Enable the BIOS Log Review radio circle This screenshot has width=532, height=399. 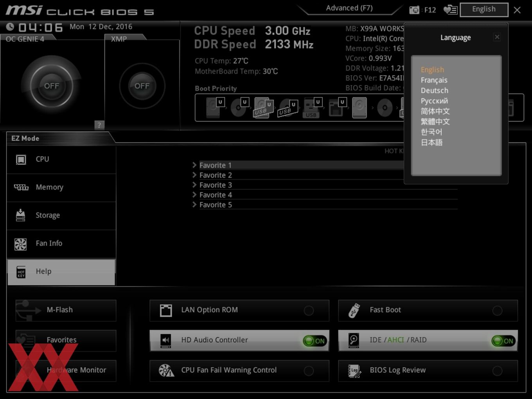[497, 371]
